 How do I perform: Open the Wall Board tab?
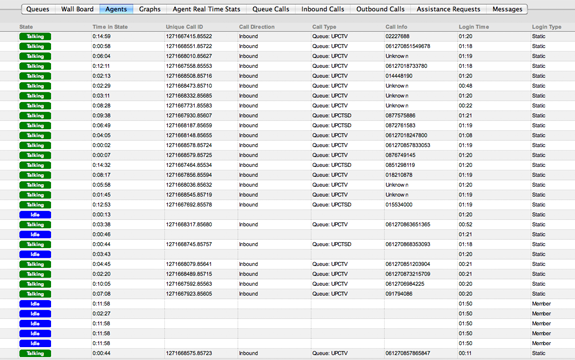coord(77,9)
